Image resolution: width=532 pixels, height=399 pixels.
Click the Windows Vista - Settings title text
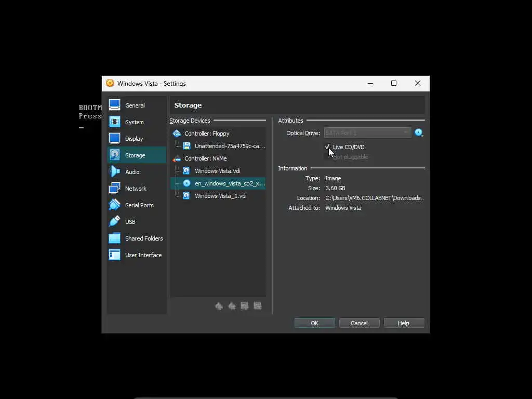point(151,84)
